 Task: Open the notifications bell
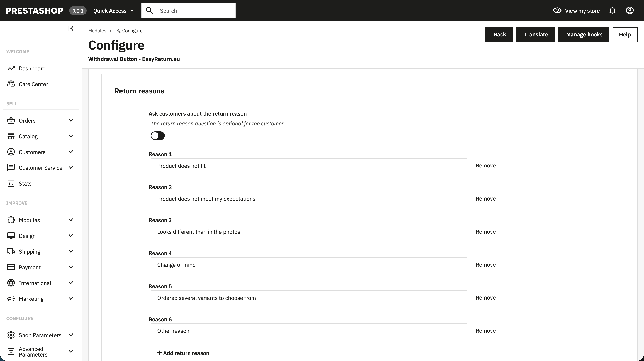612,11
